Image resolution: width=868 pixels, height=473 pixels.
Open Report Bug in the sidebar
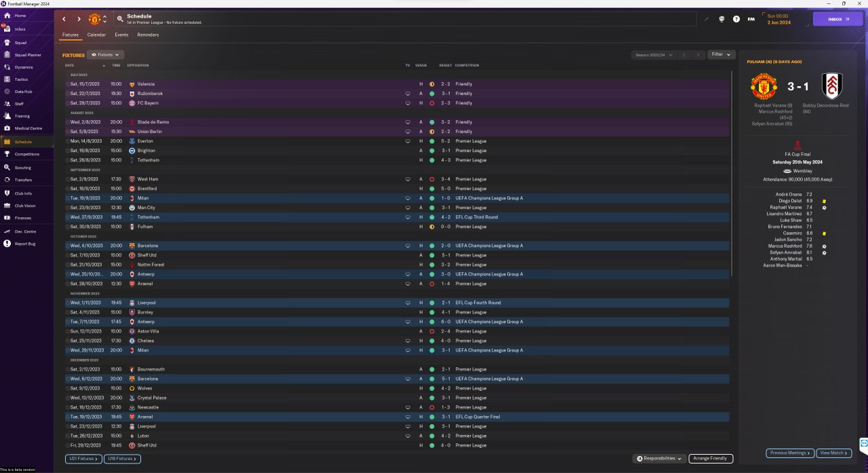click(25, 244)
